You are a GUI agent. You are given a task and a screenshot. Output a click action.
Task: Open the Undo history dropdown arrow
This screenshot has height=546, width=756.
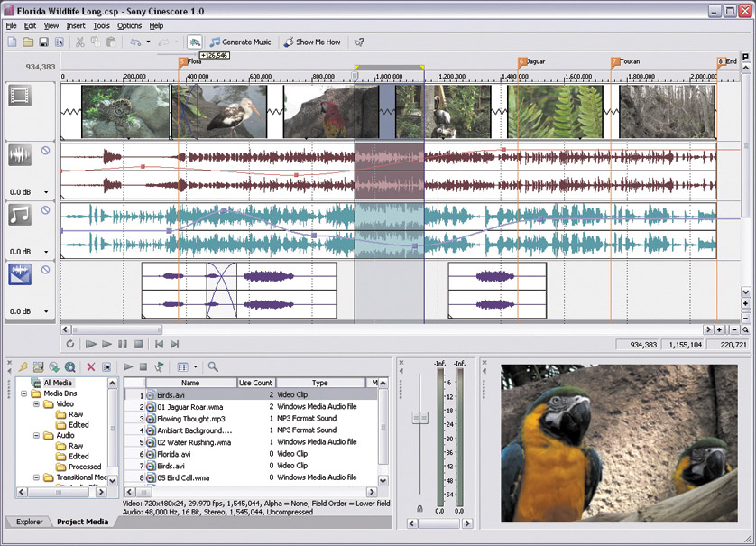pos(148,42)
